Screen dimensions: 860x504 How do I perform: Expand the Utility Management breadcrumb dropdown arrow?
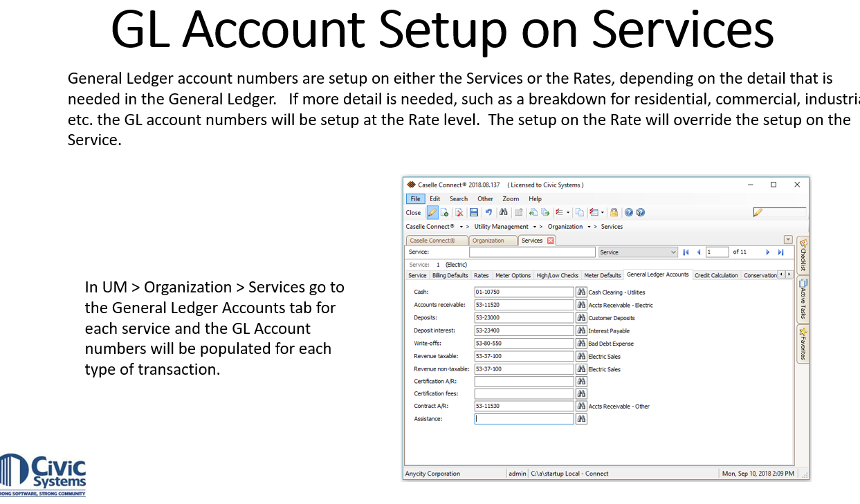coord(535,227)
